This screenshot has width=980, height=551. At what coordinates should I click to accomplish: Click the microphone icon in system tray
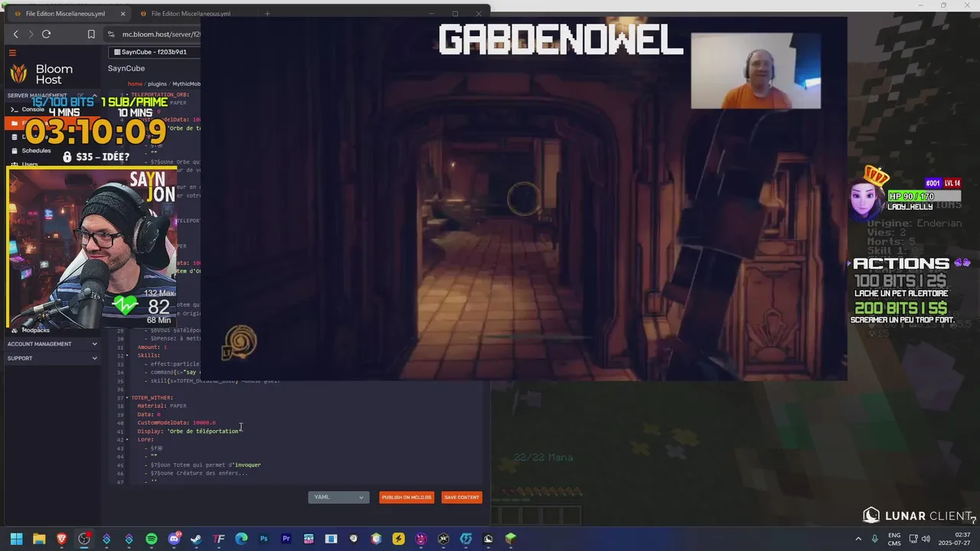[874, 539]
